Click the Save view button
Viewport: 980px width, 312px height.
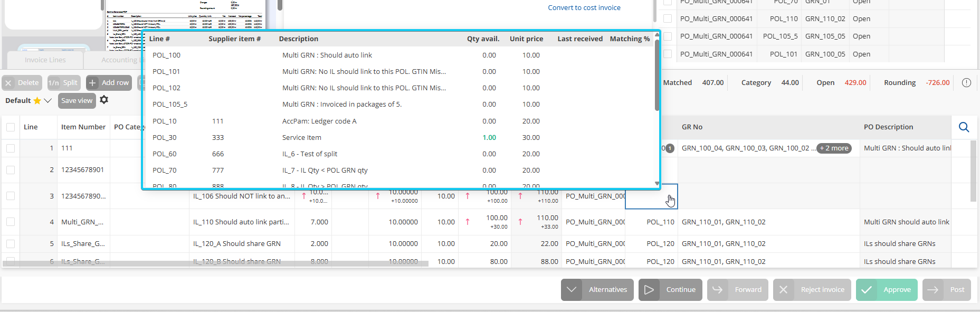[x=77, y=100]
